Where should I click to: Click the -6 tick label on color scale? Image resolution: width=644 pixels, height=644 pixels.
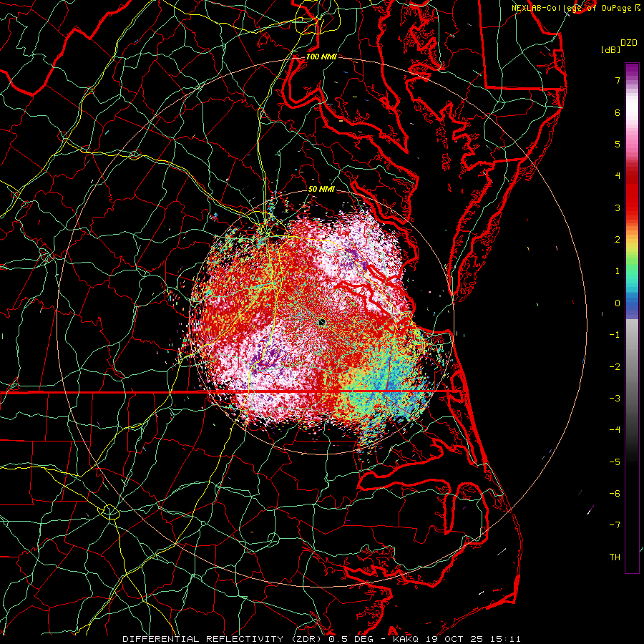615,494
